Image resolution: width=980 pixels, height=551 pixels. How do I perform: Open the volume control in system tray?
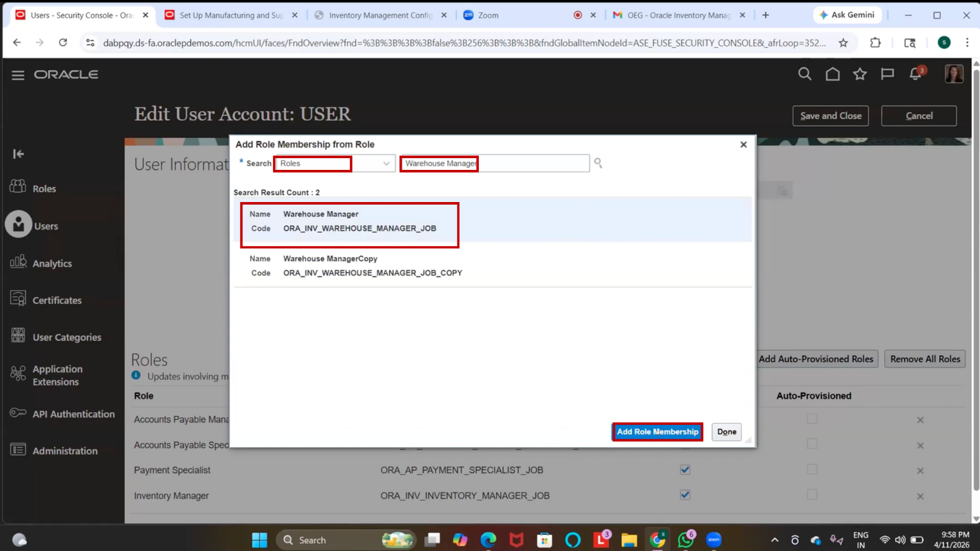pos(900,540)
